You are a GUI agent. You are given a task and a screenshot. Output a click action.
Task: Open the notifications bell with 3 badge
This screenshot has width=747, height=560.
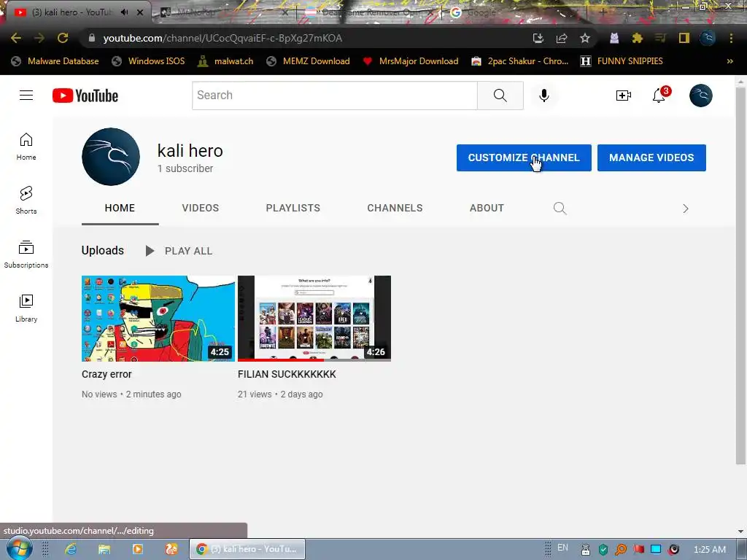tap(659, 95)
